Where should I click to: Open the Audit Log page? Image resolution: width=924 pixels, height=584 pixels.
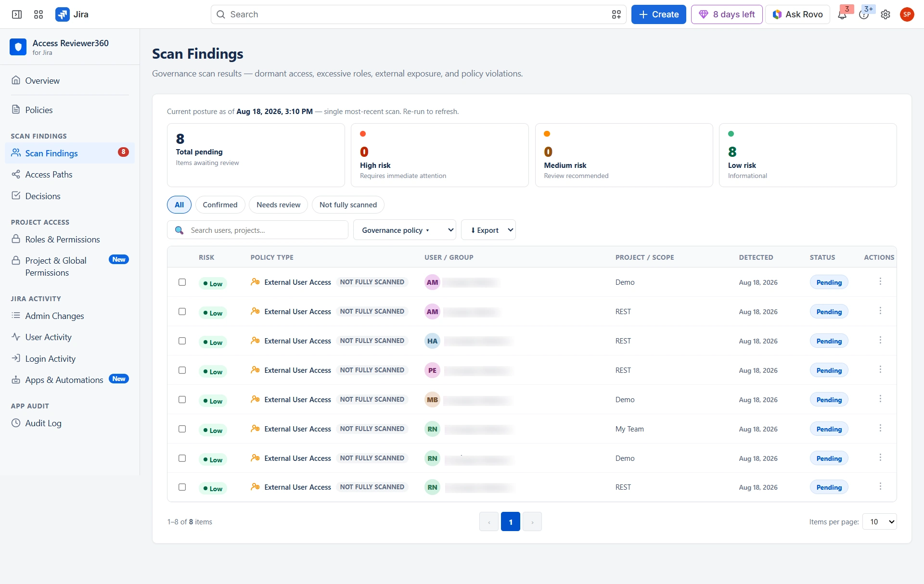(70, 423)
